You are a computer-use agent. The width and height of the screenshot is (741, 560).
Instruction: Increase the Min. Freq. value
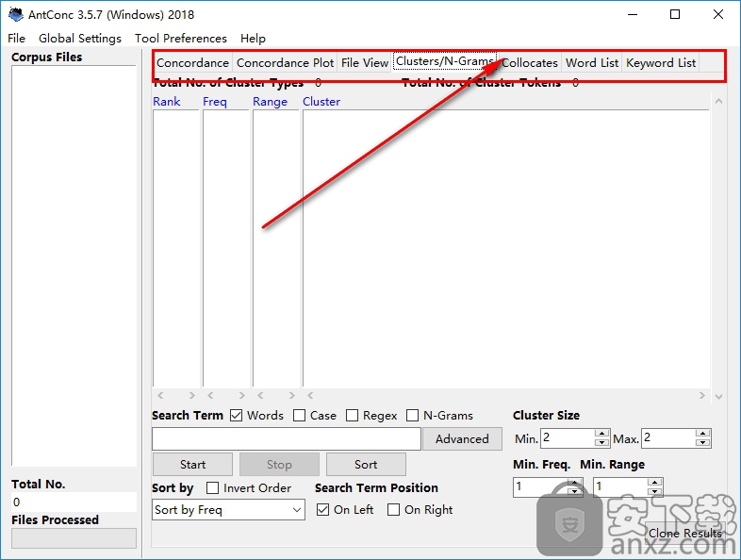pyautogui.click(x=575, y=483)
